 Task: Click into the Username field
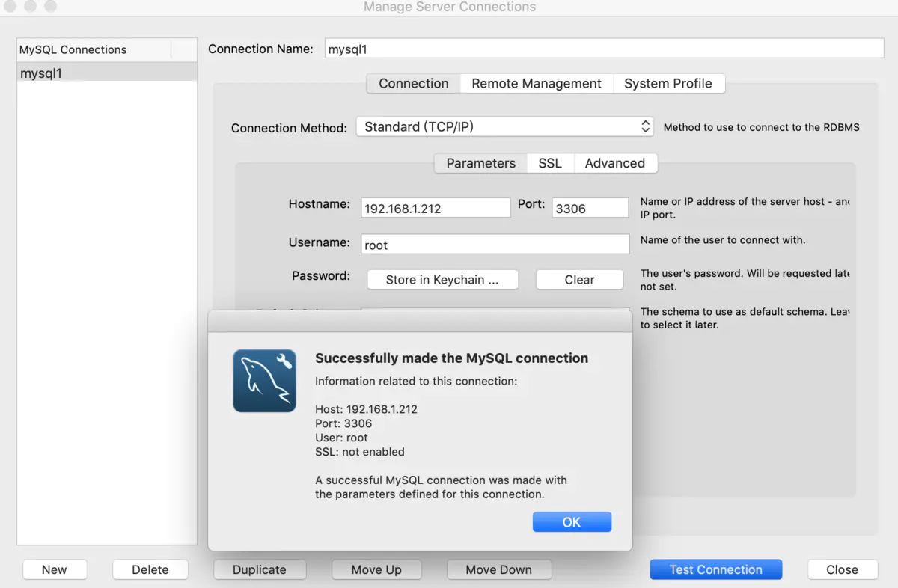(495, 245)
